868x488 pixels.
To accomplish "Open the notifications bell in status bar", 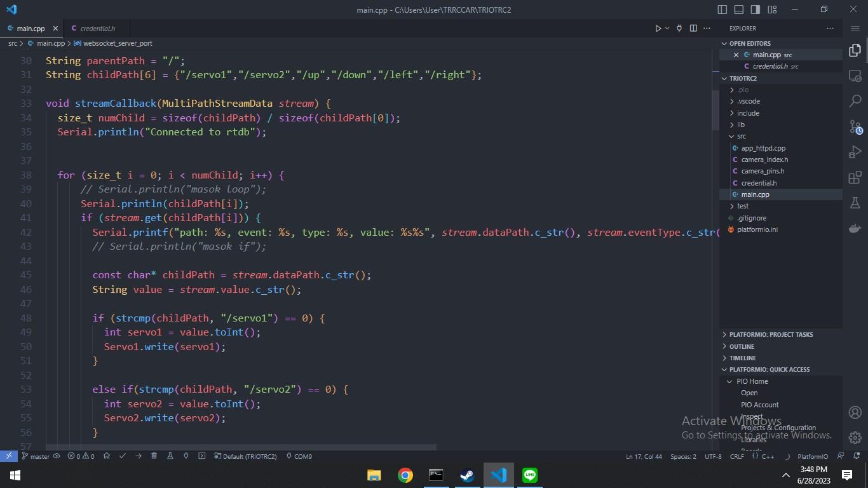I will point(855,456).
